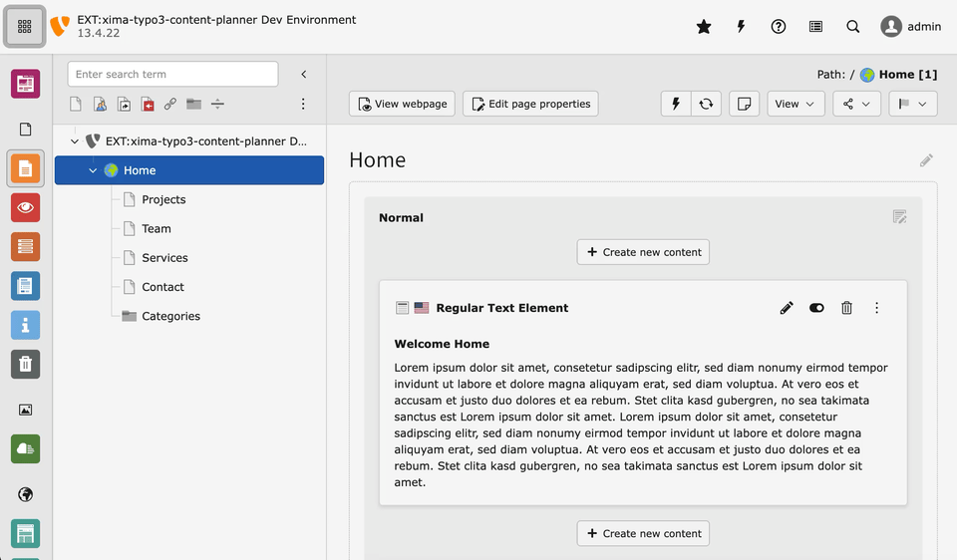The image size is (957, 560).
Task: Open the Sites globe module icon
Action: pos(25,494)
